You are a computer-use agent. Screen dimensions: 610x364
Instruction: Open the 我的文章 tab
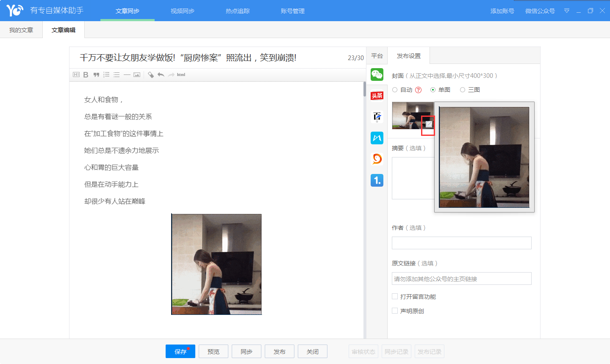click(x=21, y=30)
